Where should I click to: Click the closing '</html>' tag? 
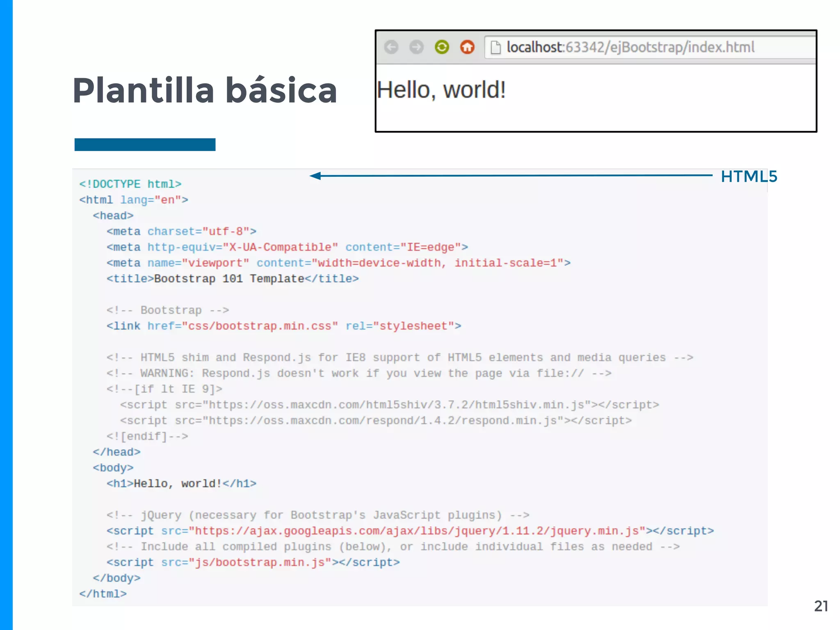coord(103,594)
